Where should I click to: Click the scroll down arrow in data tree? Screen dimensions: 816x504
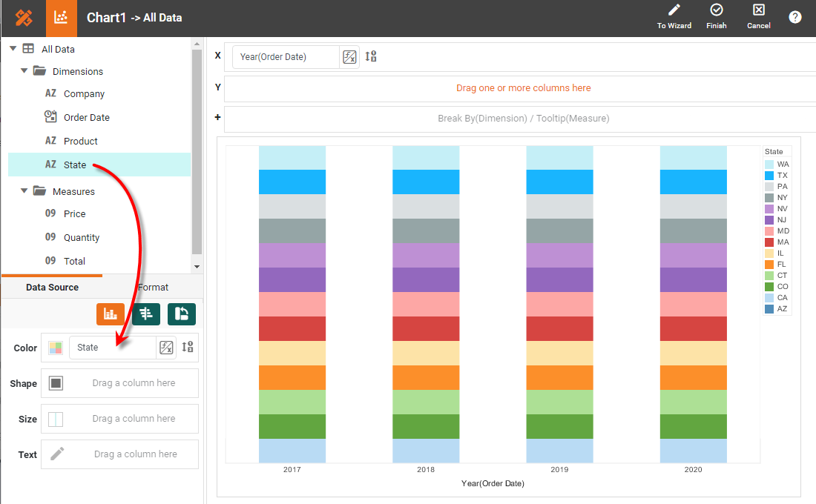(197, 267)
